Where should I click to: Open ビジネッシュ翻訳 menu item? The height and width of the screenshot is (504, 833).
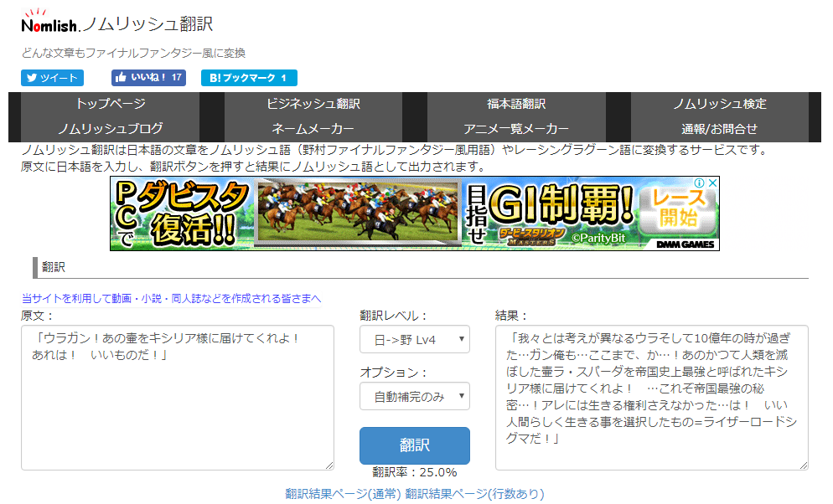click(313, 104)
